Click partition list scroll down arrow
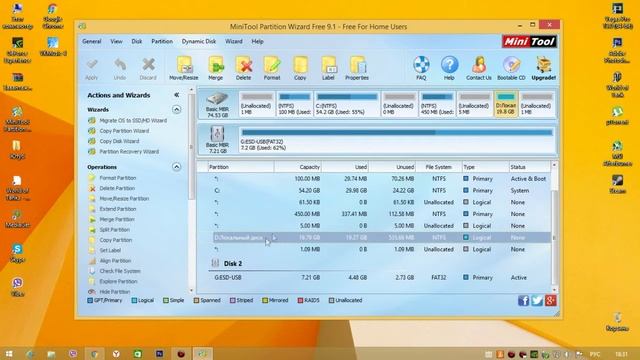This screenshot has height=360, width=640. (x=554, y=289)
